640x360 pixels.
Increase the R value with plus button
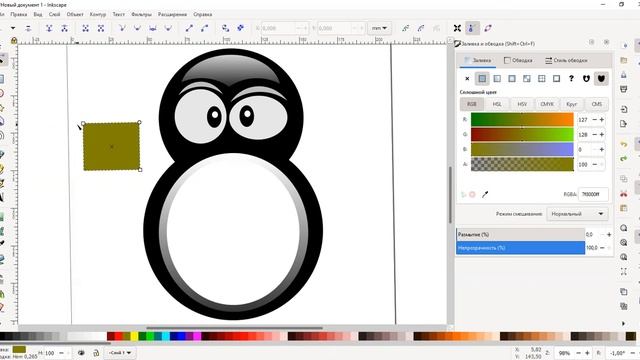602,120
